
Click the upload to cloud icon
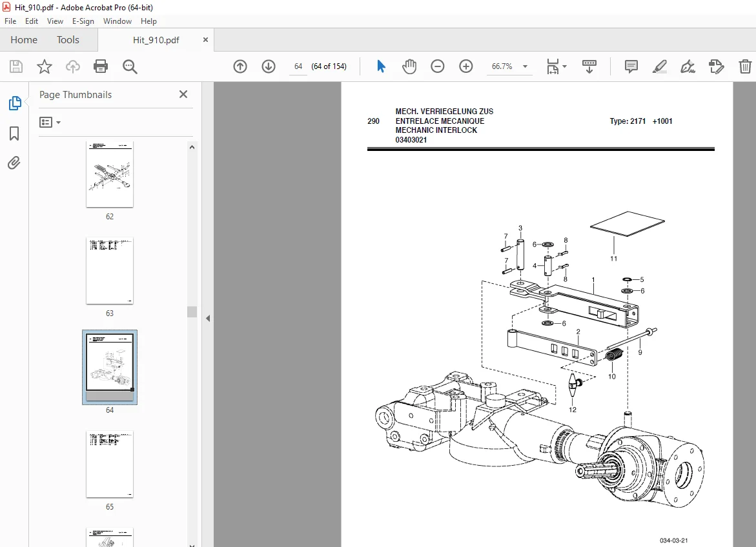click(73, 66)
